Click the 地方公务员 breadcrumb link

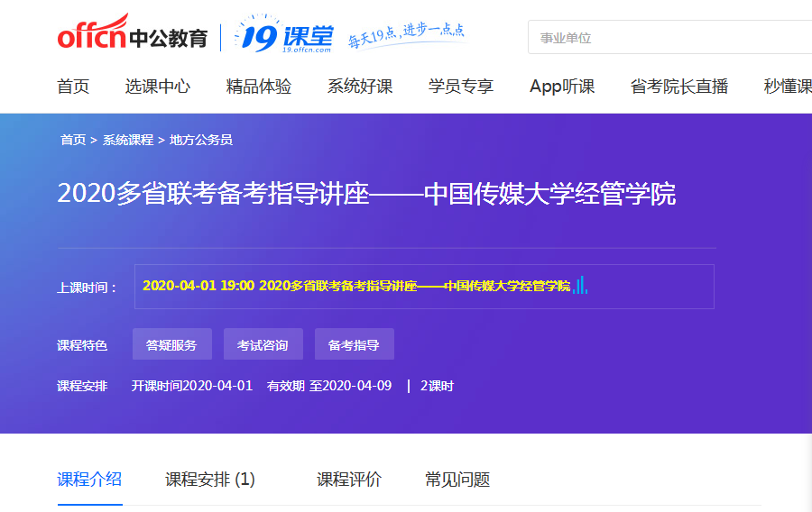pyautogui.click(x=200, y=140)
